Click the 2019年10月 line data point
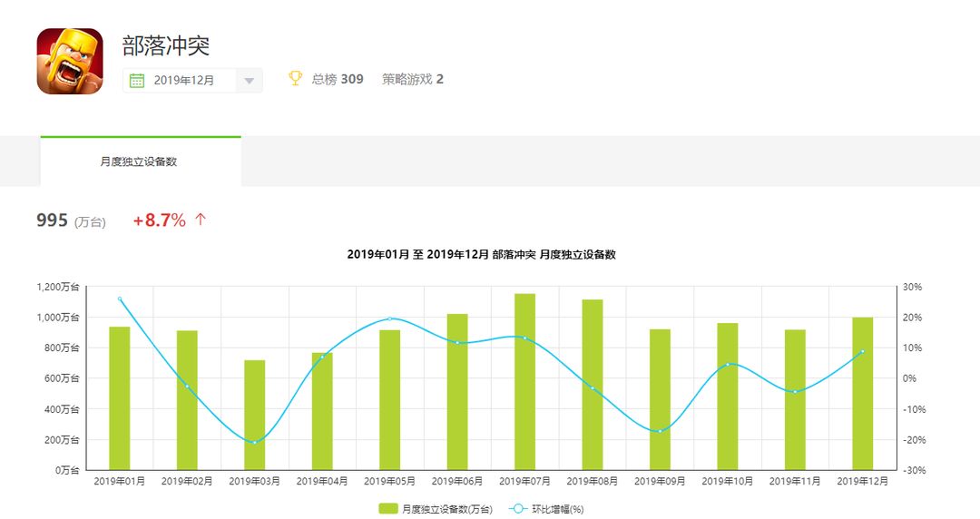Image resolution: width=980 pixels, height=519 pixels. tap(728, 364)
